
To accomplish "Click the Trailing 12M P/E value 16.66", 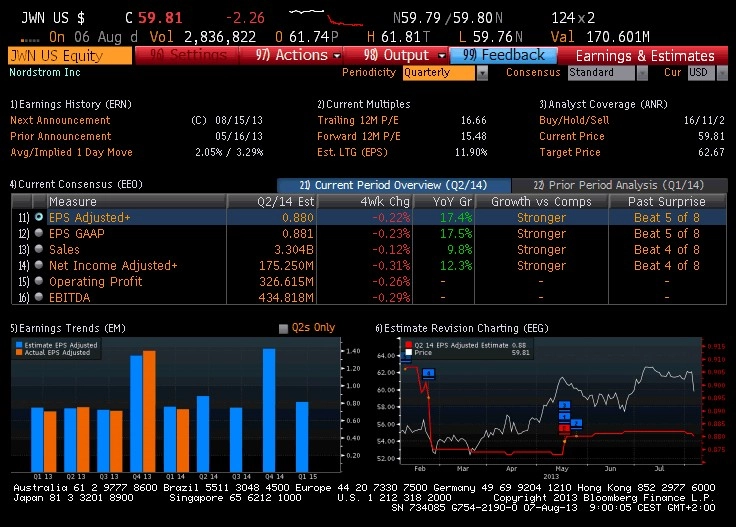I will click(x=473, y=120).
